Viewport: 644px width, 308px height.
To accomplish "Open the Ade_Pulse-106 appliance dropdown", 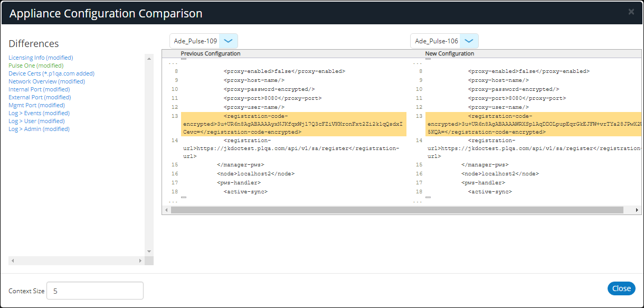I will click(x=444, y=41).
